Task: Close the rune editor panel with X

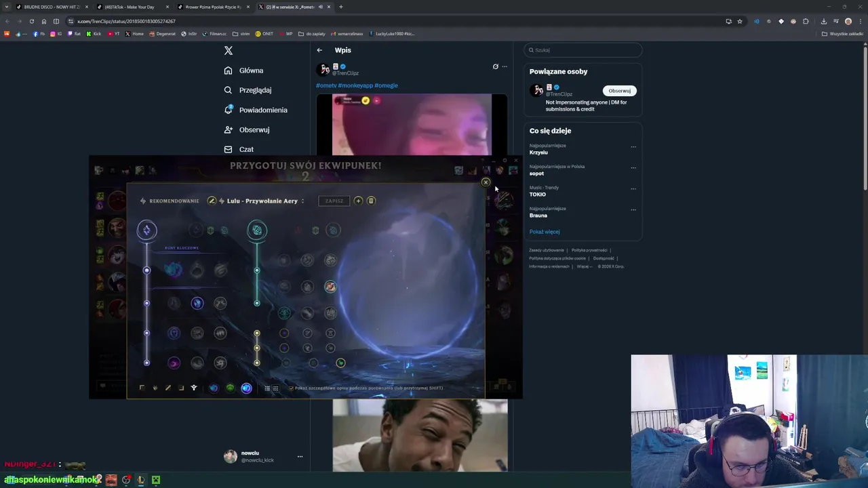Action: coord(486,182)
